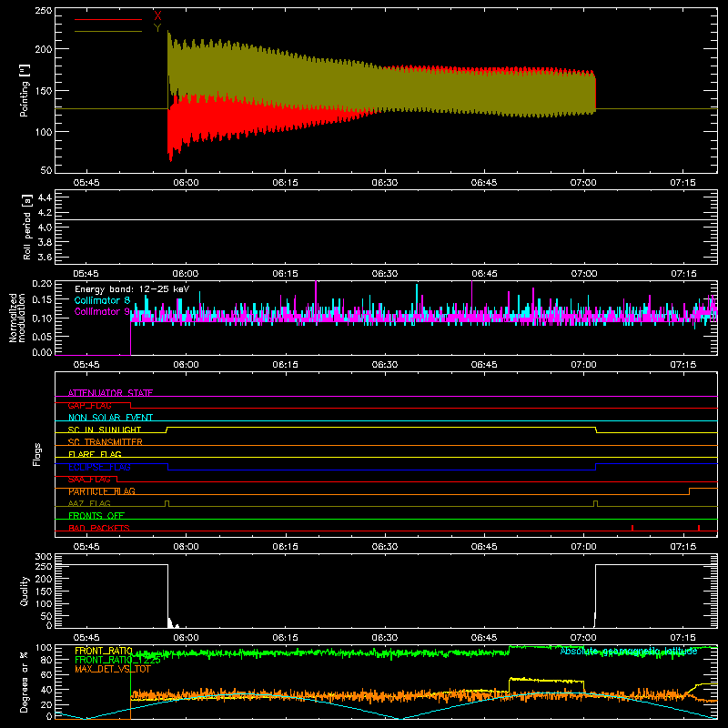
Task: Click the olive A4Z_FLAG label
Action: tap(89, 503)
